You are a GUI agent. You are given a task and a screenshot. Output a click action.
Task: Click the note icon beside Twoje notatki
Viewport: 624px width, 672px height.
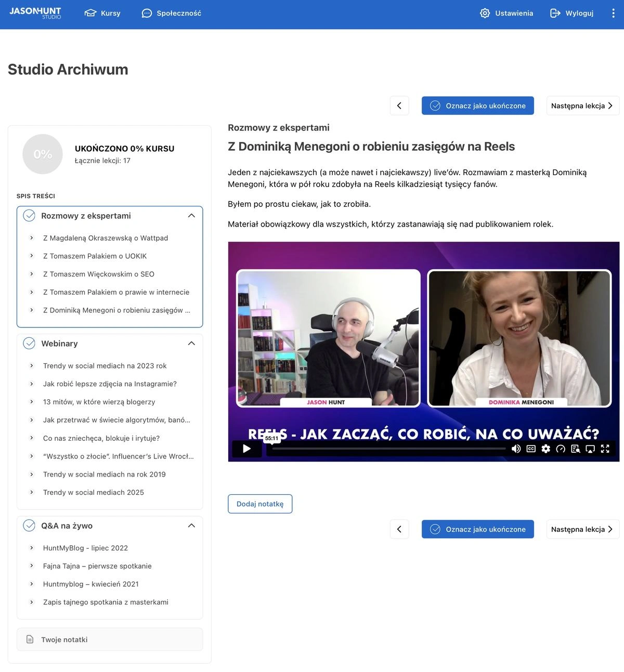[x=30, y=639]
